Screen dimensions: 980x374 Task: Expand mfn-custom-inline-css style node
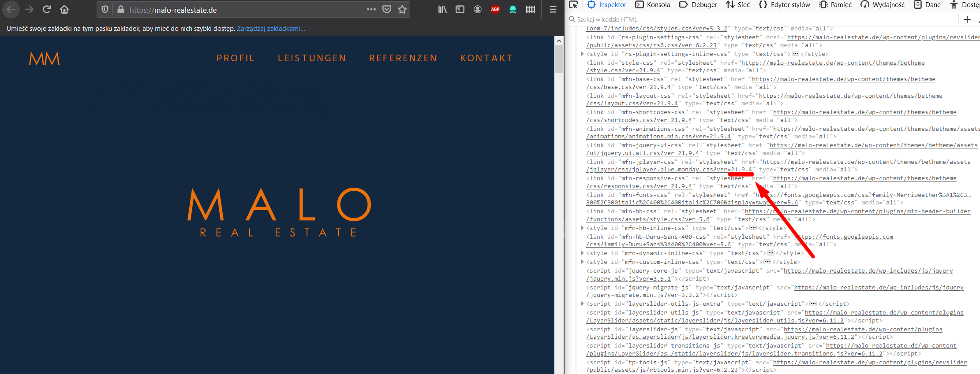coord(582,262)
